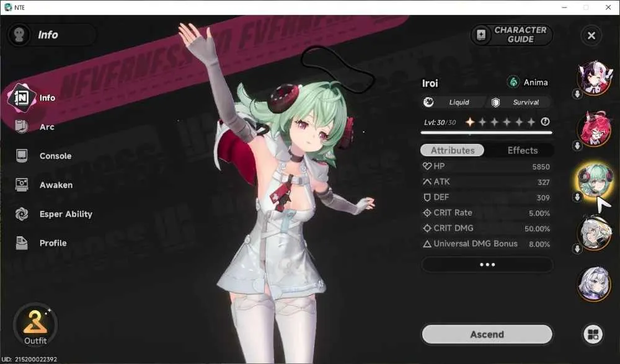Click the down-arrow badge beside the Iroi portrait
620x364 pixels.
click(x=577, y=197)
